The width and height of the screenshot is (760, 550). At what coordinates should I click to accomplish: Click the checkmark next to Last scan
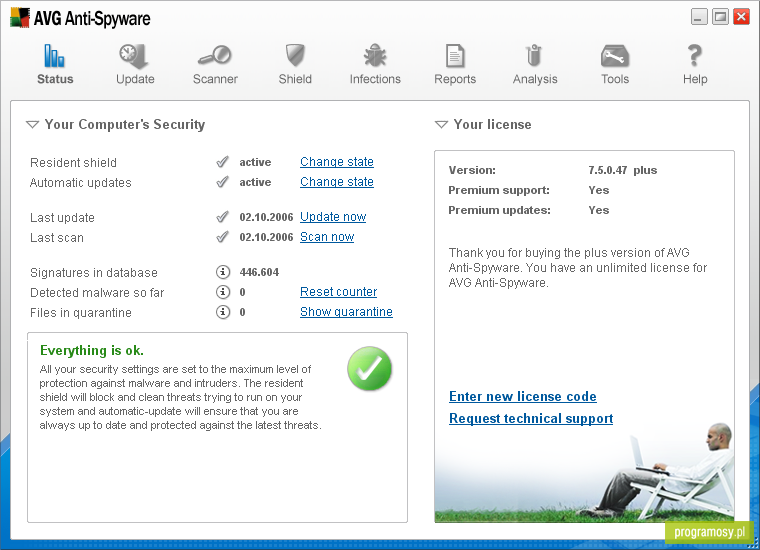pyautogui.click(x=222, y=236)
